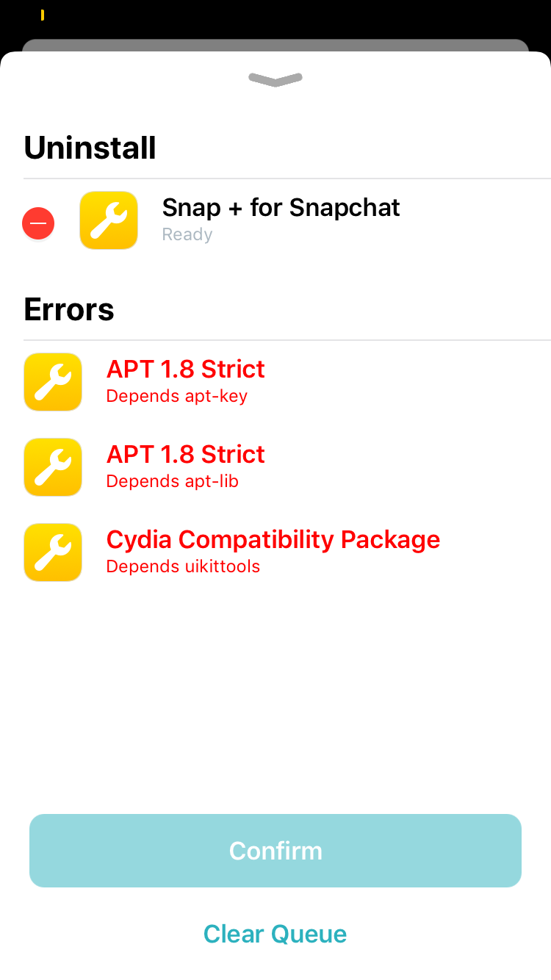Collapse the queue sheet using the chevron handle
The height and width of the screenshot is (980, 551).
point(275,79)
